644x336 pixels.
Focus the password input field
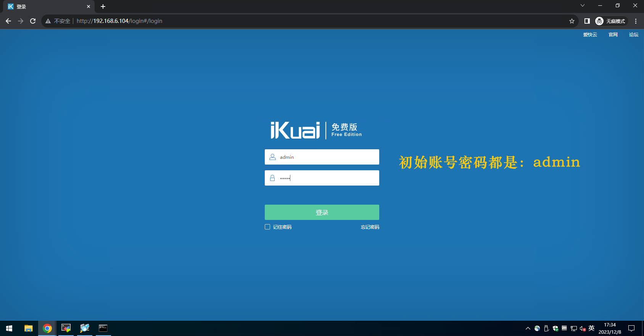pyautogui.click(x=322, y=178)
